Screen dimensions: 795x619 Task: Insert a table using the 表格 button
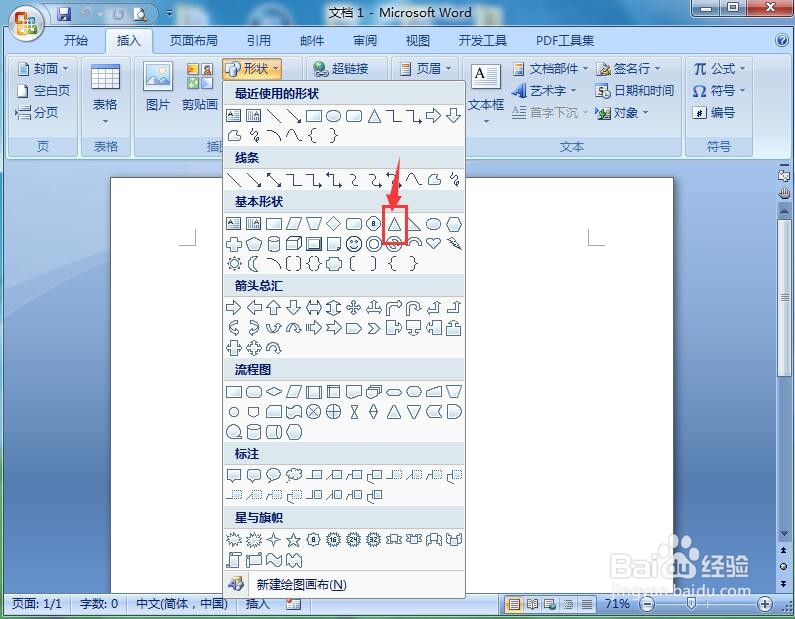tap(105, 94)
